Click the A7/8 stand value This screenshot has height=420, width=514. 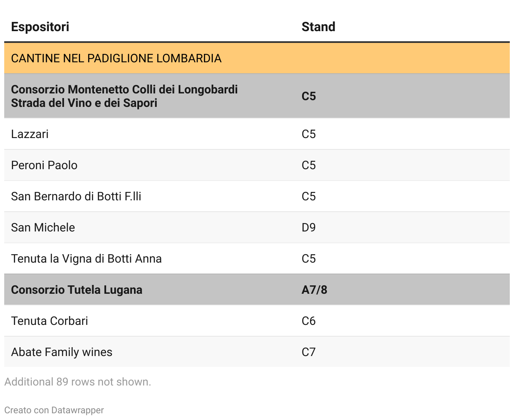[x=314, y=290]
